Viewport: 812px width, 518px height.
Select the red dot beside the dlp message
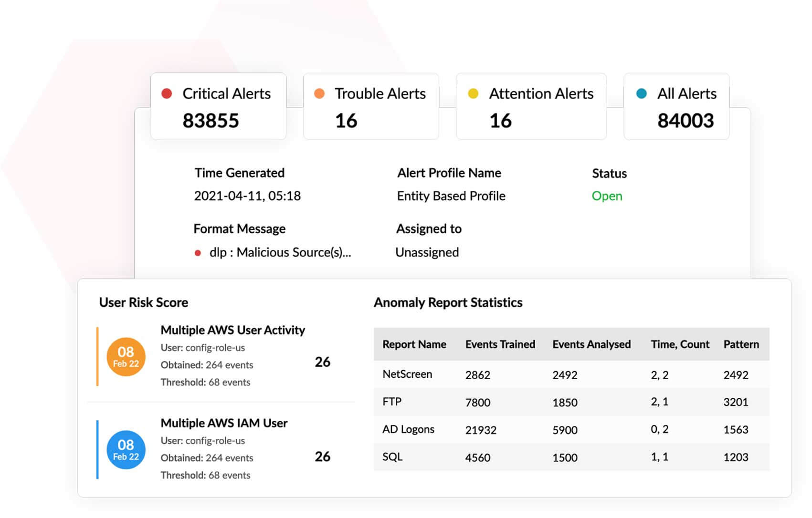click(x=198, y=252)
